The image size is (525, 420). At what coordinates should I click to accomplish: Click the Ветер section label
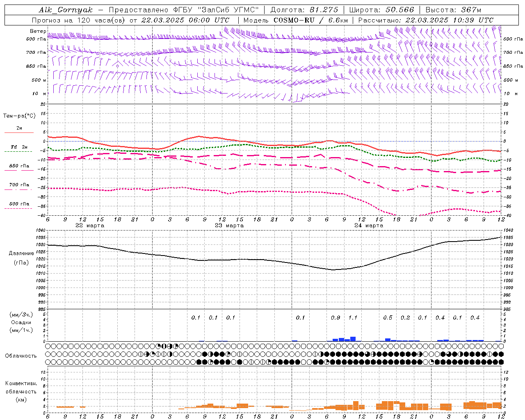pos(38,31)
